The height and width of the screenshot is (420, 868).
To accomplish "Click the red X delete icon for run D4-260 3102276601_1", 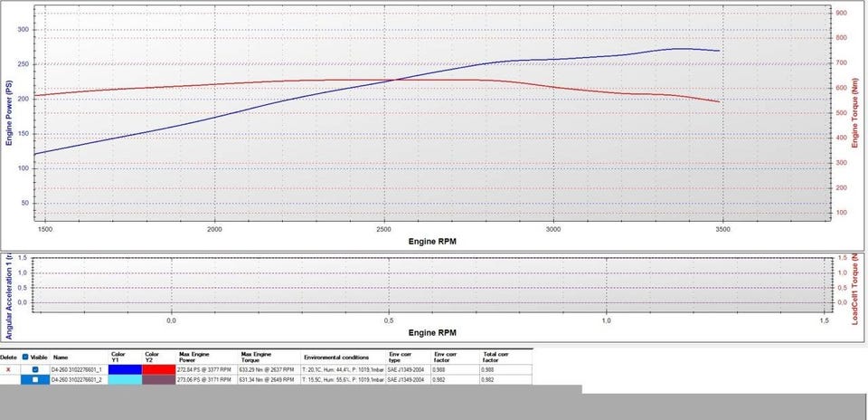I will (8, 369).
